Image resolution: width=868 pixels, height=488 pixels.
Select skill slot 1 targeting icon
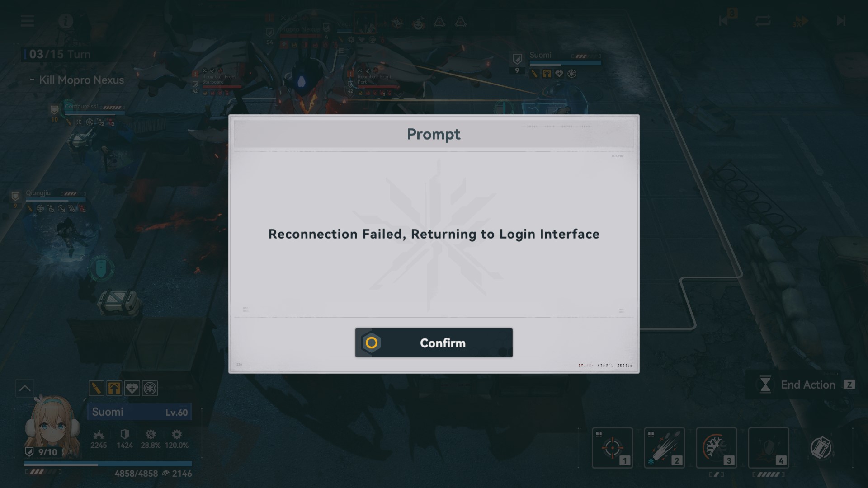coord(612,447)
